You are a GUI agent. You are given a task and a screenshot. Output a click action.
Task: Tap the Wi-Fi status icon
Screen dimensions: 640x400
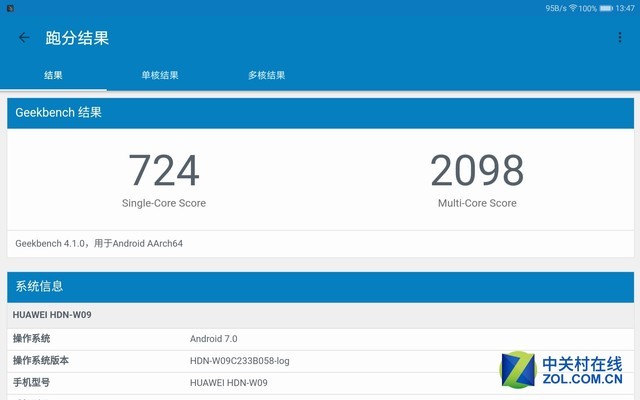(573, 8)
